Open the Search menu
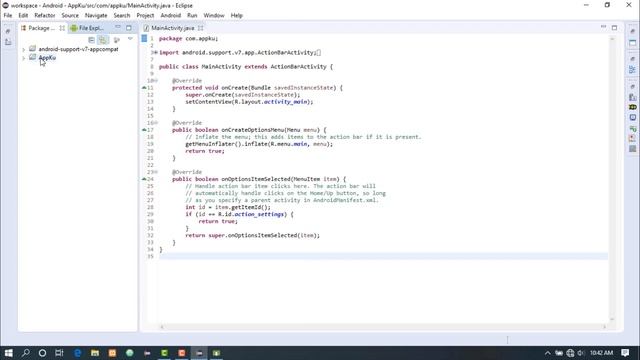Viewport: 640px width, 360px height. pos(122,16)
